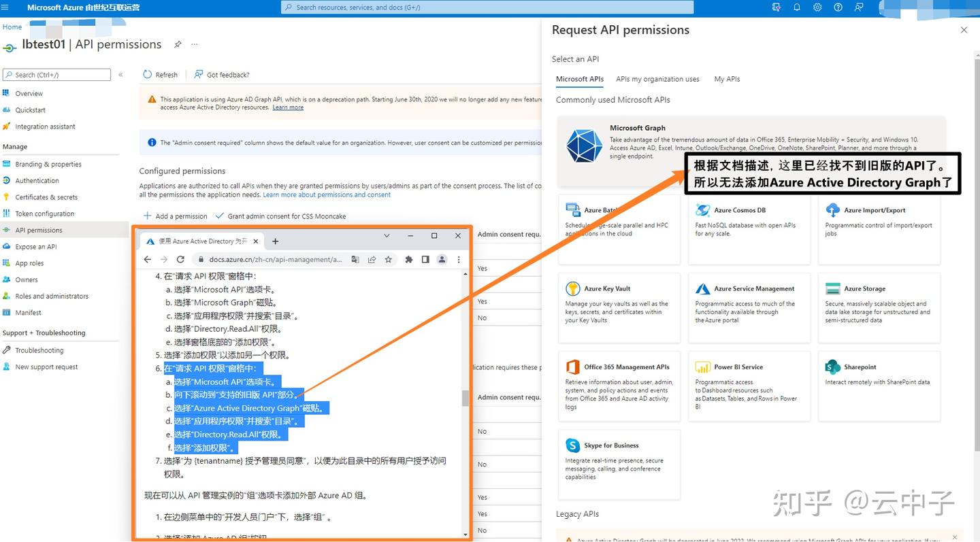Choose the Skype for Business tile icon
This screenshot has height=542, width=980.
pyautogui.click(x=573, y=445)
